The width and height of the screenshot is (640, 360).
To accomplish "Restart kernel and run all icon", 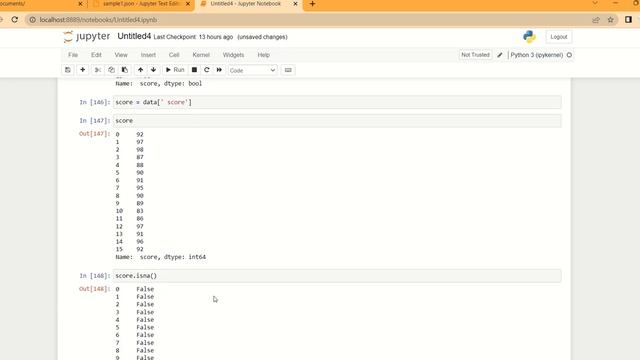I will 219,70.
